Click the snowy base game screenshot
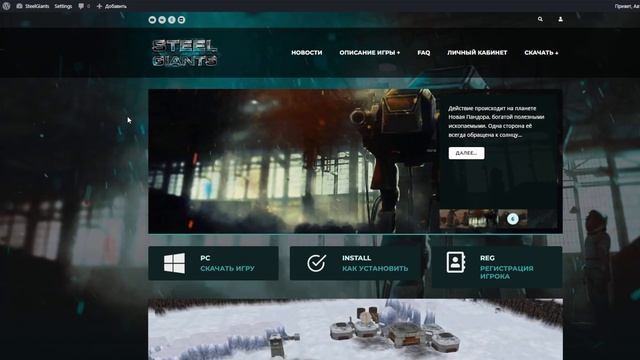Image resolution: width=640 pixels, height=360 pixels. click(355, 329)
